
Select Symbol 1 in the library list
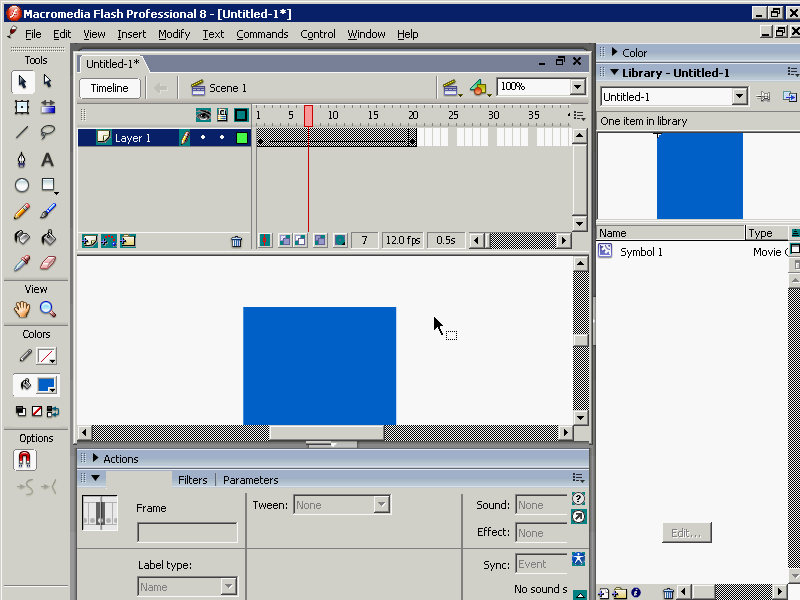641,252
